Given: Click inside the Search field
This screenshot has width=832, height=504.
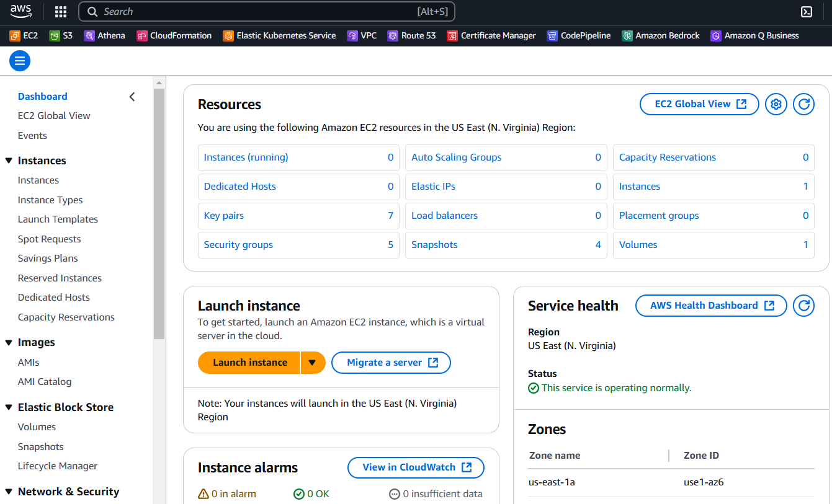Looking at the screenshot, I should [267, 12].
